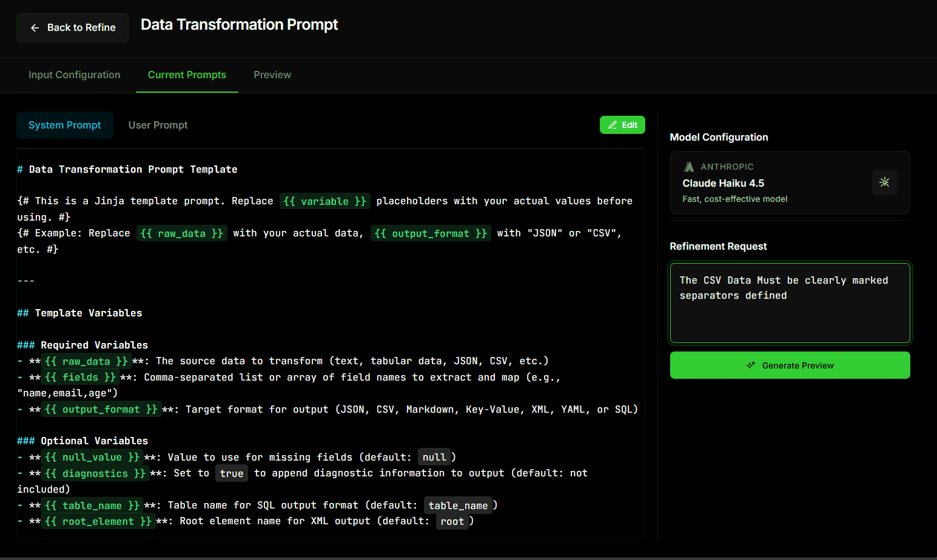The height and width of the screenshot is (560, 937).
Task: Click the 'true' code chip
Action: (x=232, y=473)
